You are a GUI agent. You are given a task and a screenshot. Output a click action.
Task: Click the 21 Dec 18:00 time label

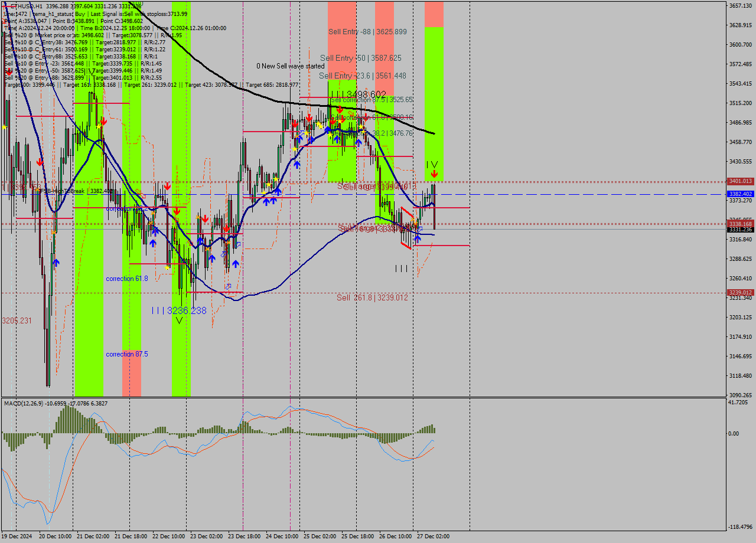(131, 537)
